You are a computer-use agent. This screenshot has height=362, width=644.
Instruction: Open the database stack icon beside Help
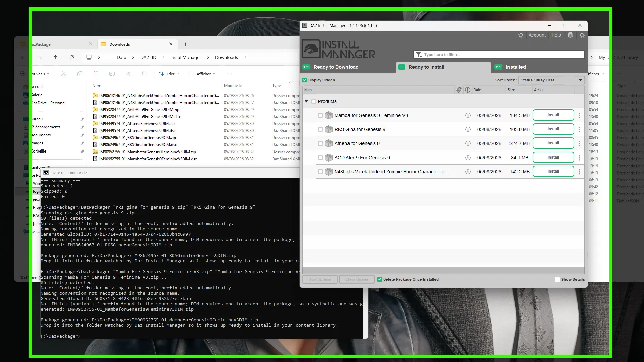[x=570, y=35]
